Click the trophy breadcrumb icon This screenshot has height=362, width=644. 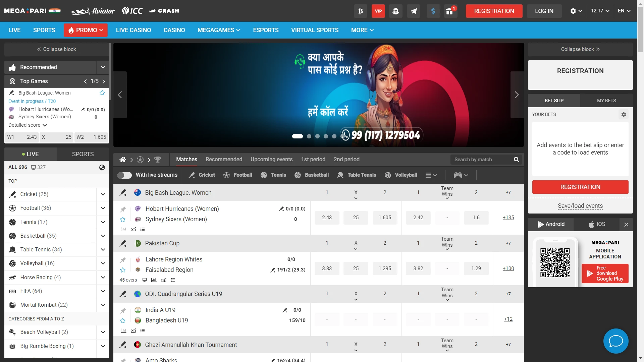point(157,160)
